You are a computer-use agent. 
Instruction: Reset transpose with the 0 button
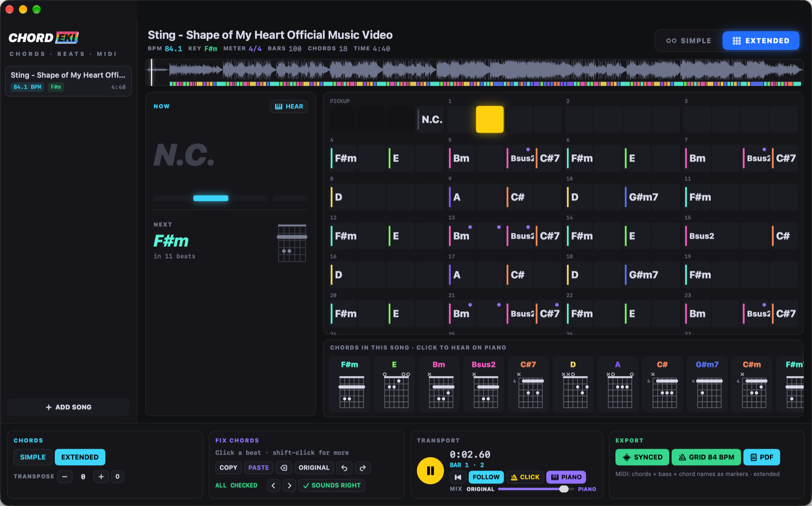tap(117, 476)
